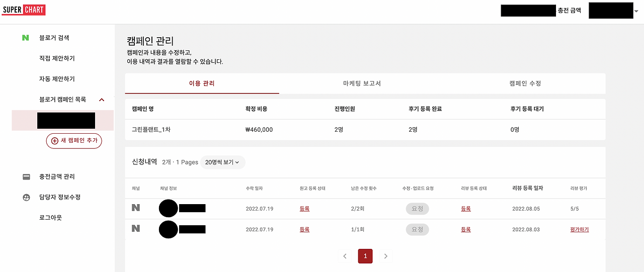Open 원고 등록 상태 등록 link in first row
This screenshot has width=644, height=272.
tap(304, 209)
